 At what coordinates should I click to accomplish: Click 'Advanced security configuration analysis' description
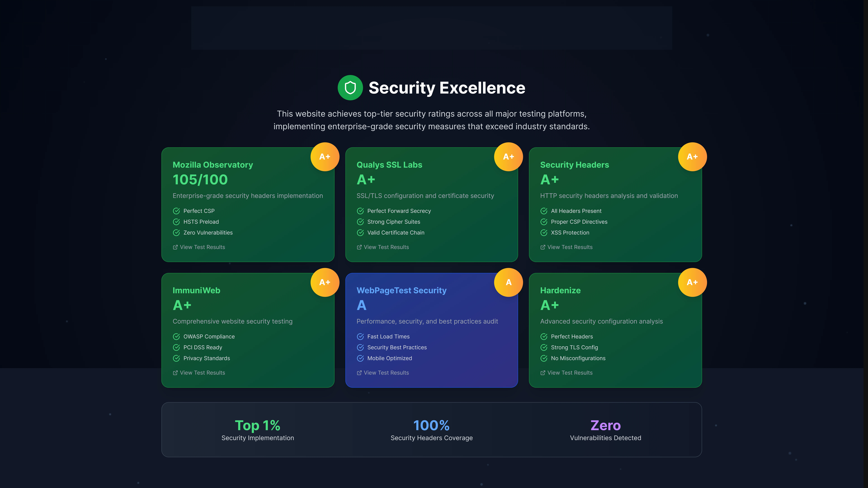click(601, 321)
